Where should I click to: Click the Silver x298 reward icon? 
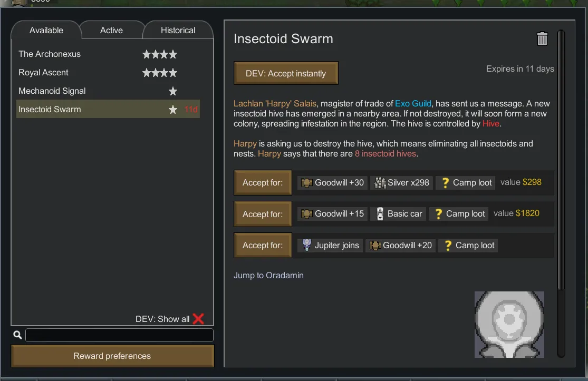point(380,183)
